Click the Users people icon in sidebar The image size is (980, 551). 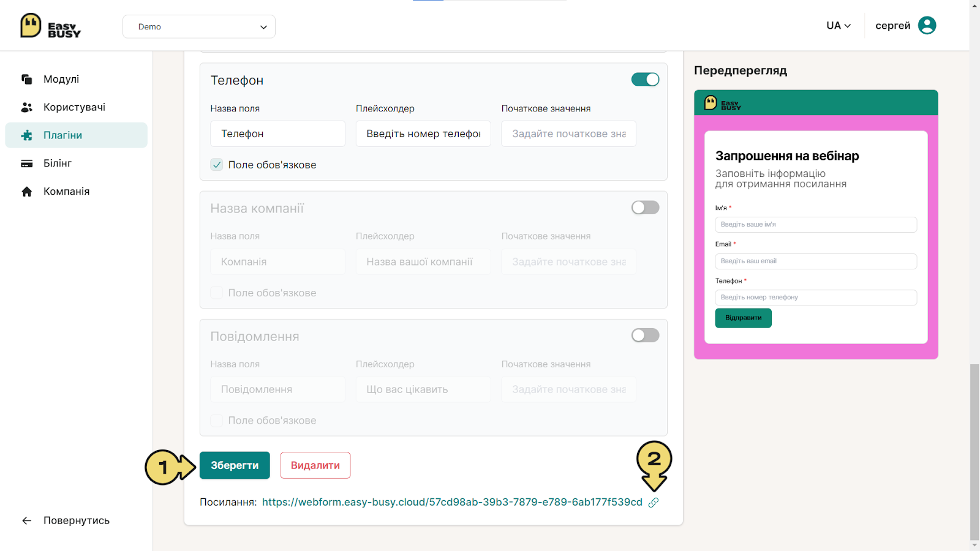click(x=26, y=107)
